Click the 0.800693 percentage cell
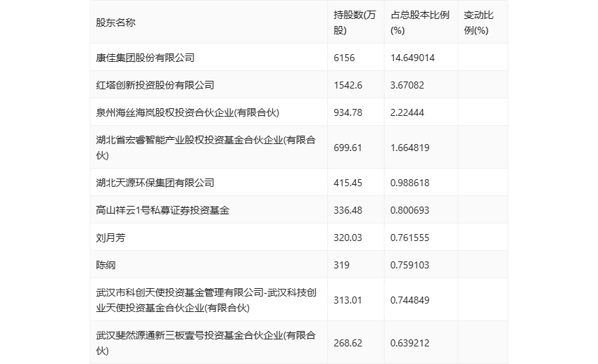Screen dimensions: 598x364 (409, 210)
